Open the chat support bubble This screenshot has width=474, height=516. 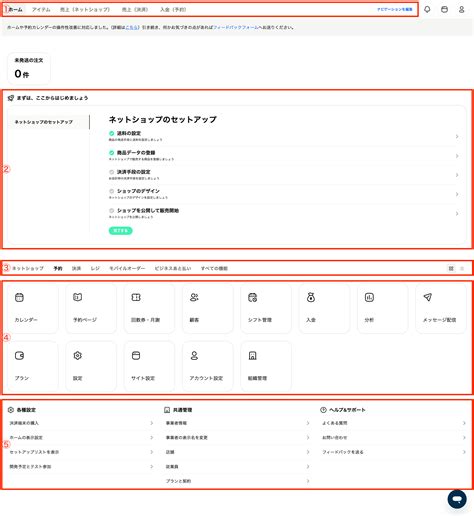coord(457,499)
